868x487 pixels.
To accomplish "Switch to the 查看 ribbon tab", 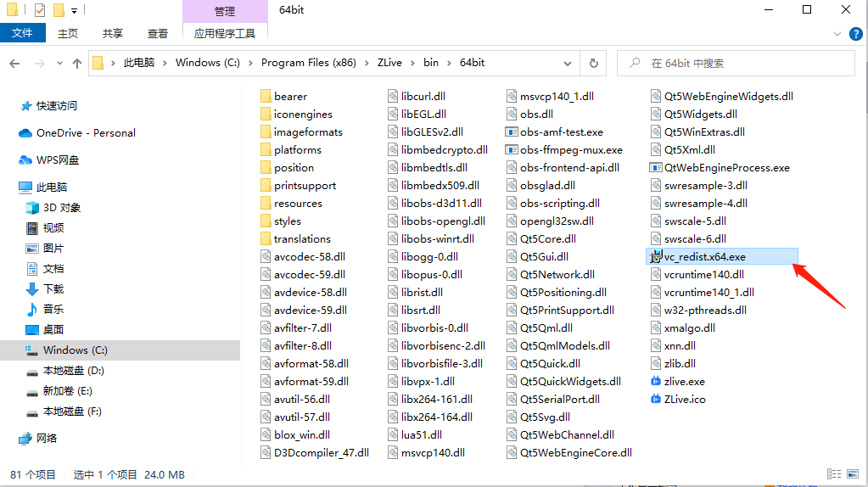I will click(157, 34).
